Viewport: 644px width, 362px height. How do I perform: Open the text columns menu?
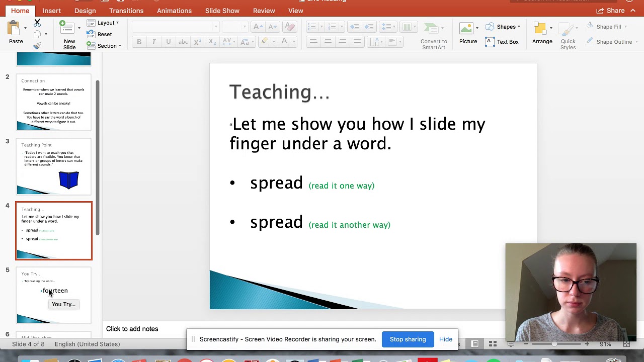(x=408, y=27)
